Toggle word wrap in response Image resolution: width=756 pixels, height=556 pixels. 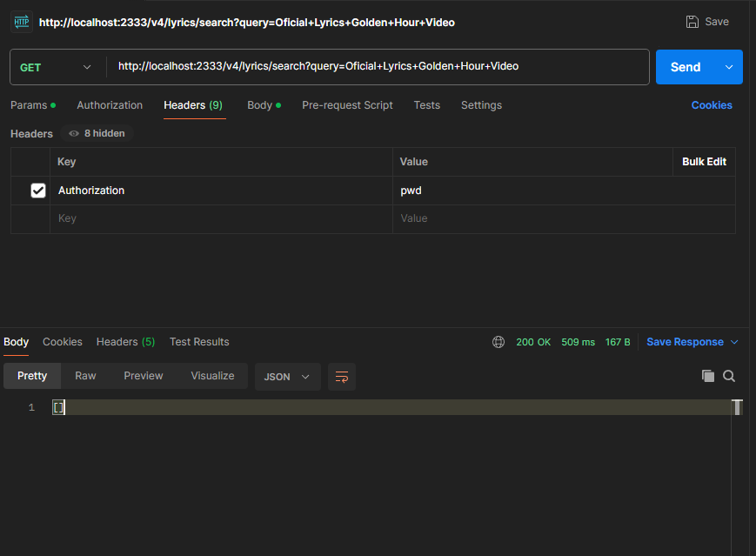coord(342,377)
